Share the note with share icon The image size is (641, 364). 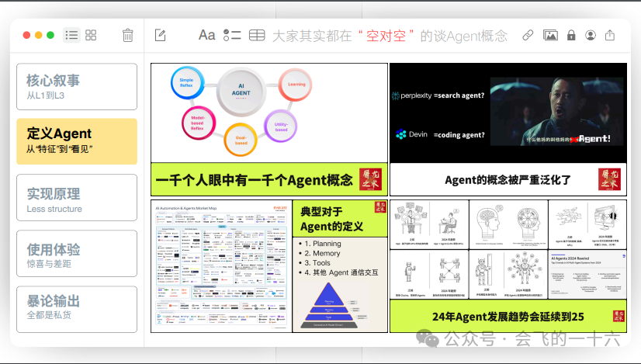(610, 35)
